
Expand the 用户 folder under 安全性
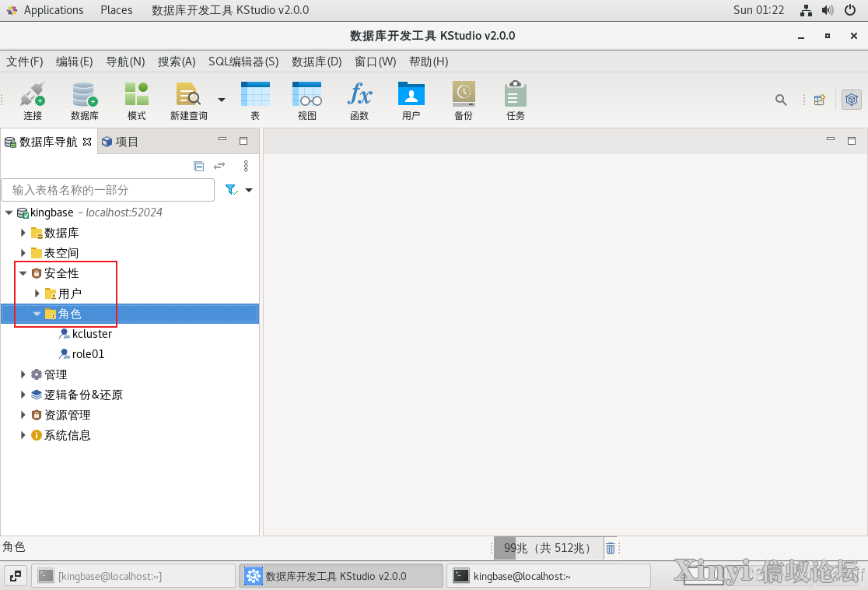click(37, 293)
